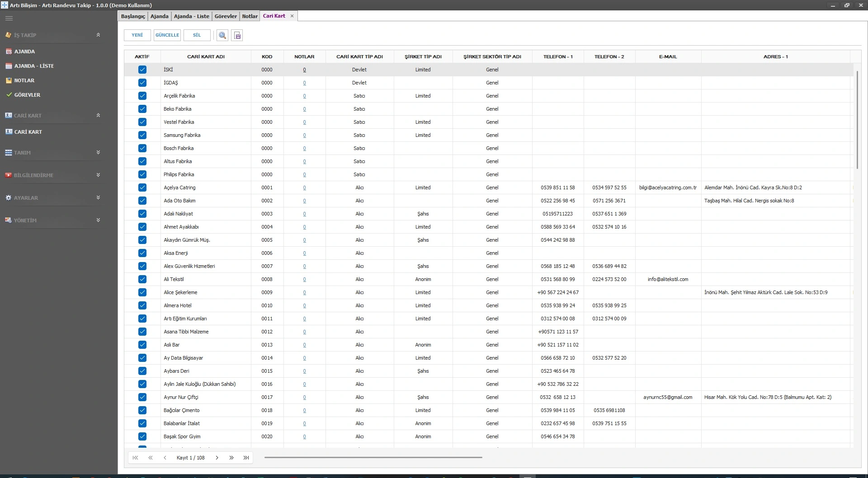Click the GÜNCELLE button
868x478 pixels.
[167, 35]
